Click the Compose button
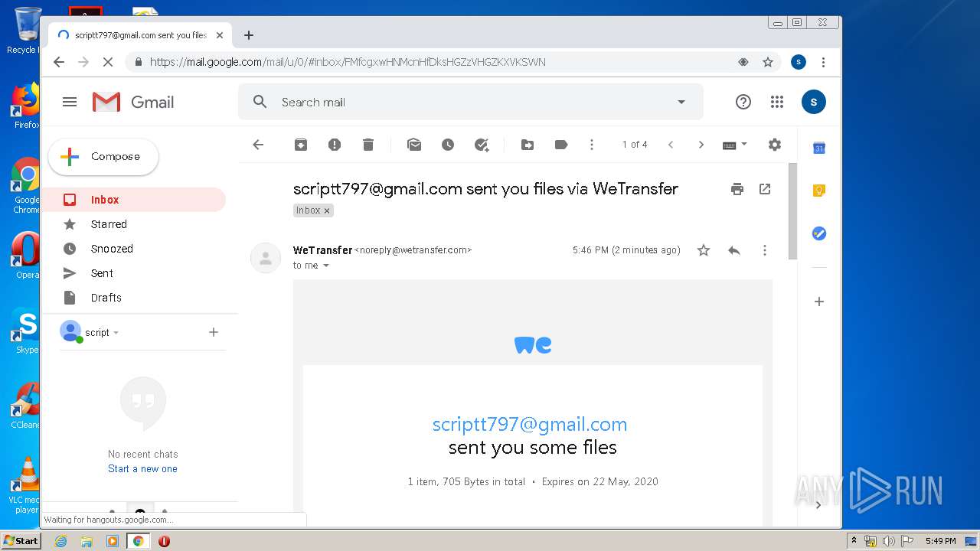This screenshot has width=980, height=551. tap(103, 157)
